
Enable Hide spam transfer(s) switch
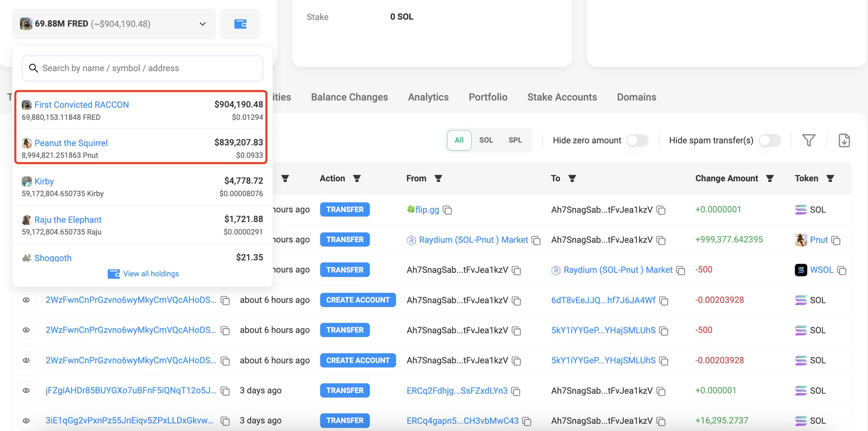click(770, 140)
